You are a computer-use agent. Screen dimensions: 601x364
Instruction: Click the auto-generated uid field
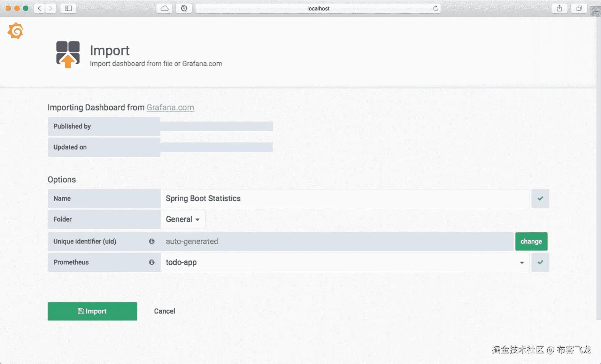point(337,241)
